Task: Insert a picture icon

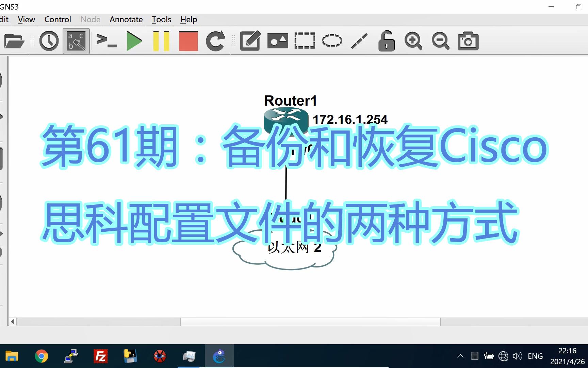Action: click(x=278, y=41)
